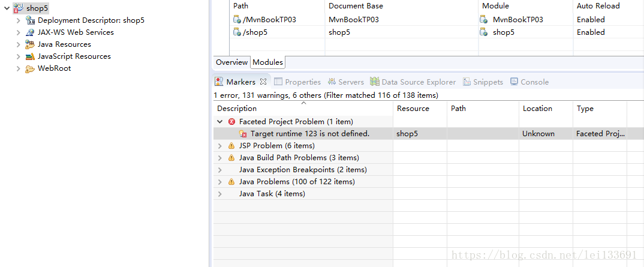Click 'Unknown' Location cell
This screenshot has width=644, height=267.
[538, 133]
